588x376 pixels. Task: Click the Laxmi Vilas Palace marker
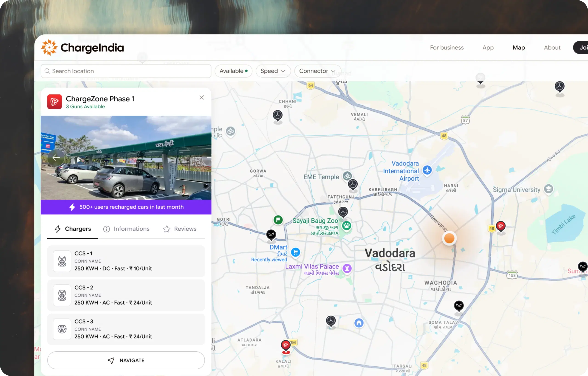tap(347, 269)
